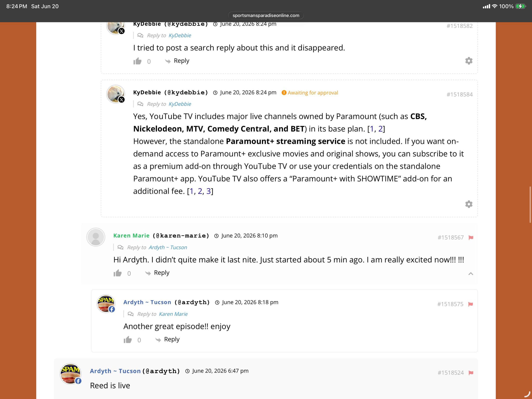
Task: Open Karen Marie's username profile link
Action: tap(131, 236)
